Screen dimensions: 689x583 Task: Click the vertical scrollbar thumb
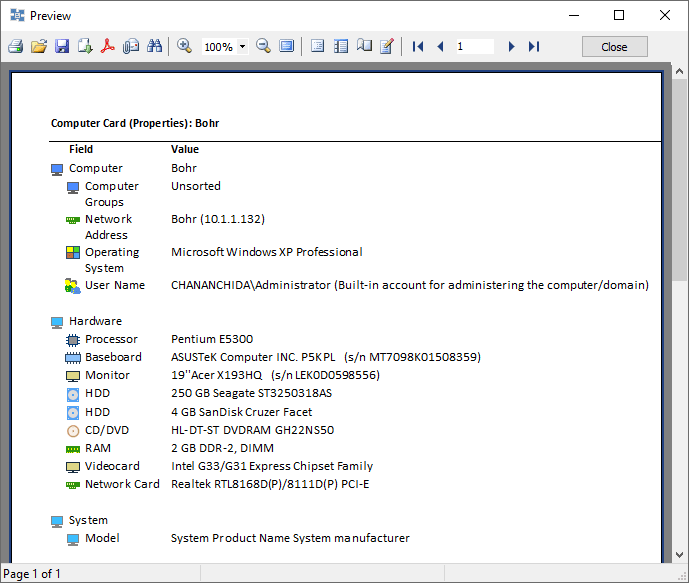(679, 180)
